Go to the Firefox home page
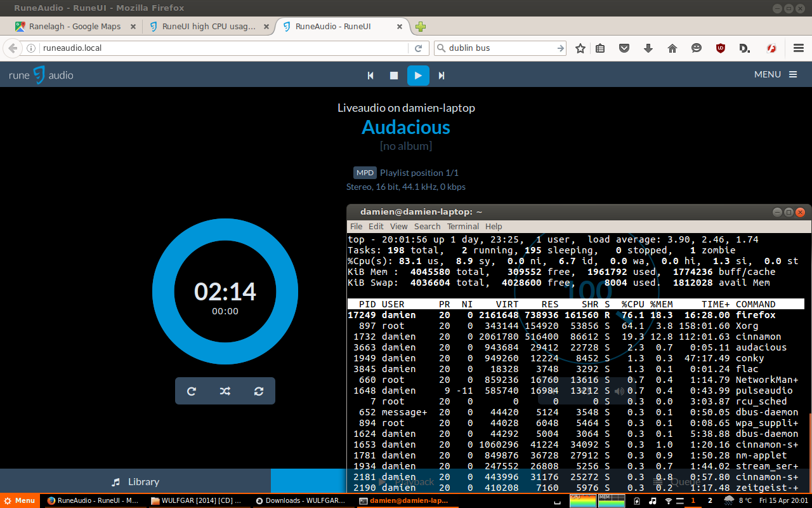 (672, 48)
